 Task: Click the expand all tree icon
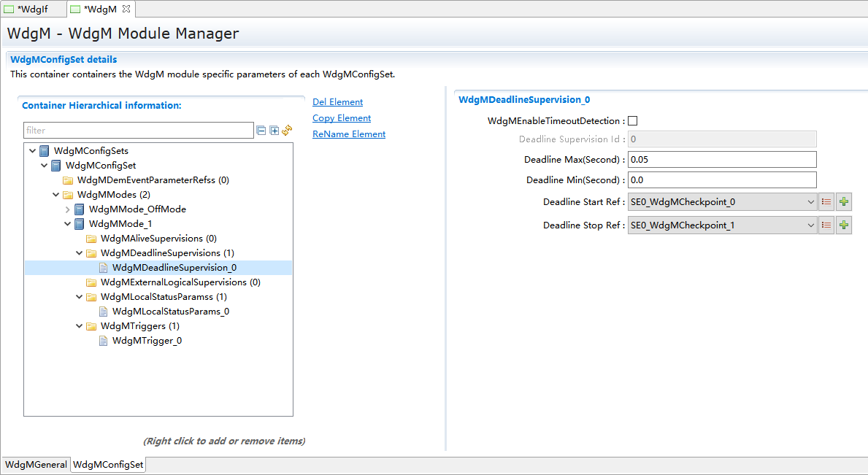pos(274,131)
